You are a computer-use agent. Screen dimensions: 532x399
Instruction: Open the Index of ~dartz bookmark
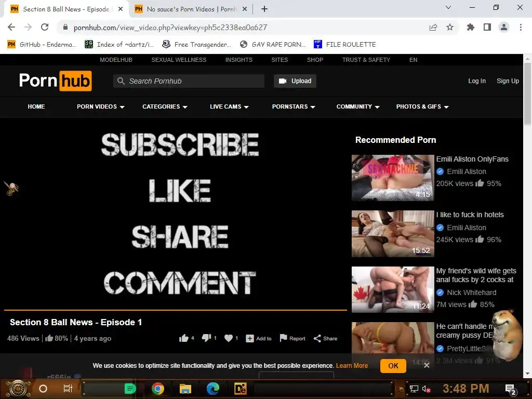(x=119, y=45)
